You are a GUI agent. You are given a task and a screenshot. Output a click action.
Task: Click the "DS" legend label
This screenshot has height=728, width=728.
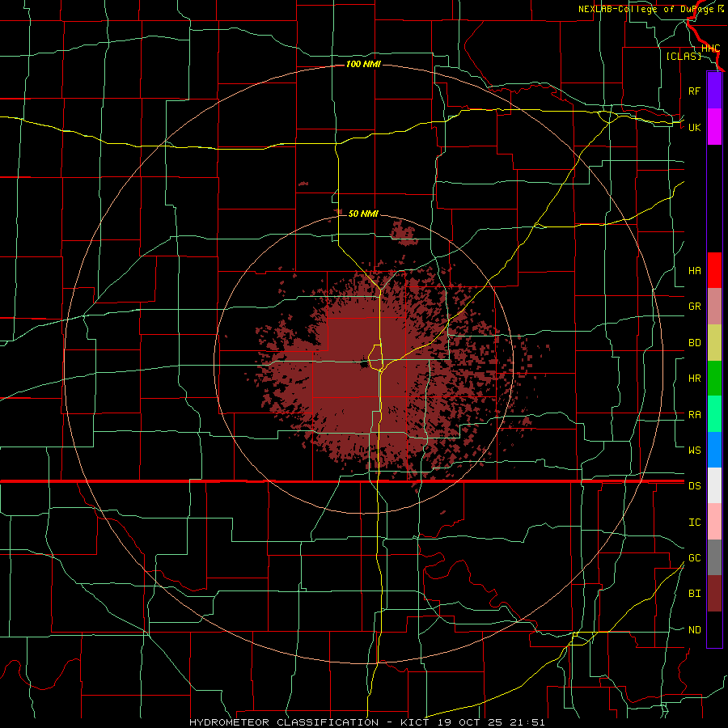coord(695,486)
